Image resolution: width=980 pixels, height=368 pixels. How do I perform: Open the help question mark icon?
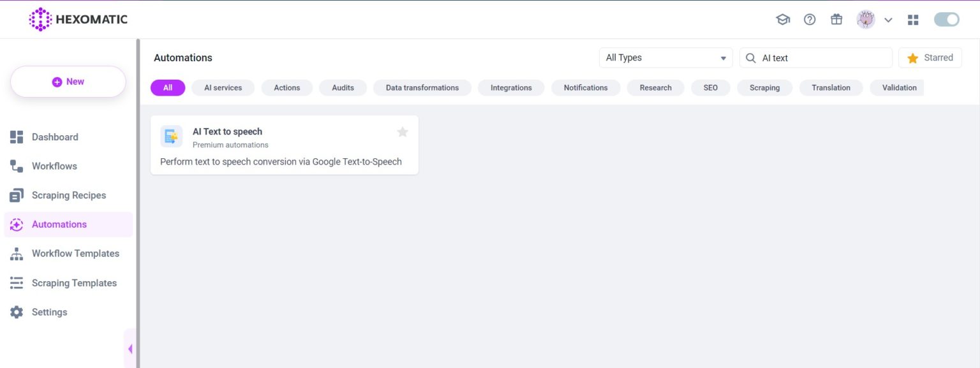click(x=810, y=19)
